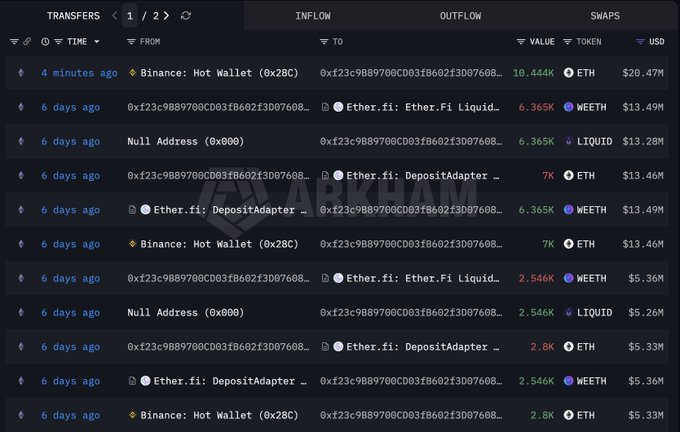Open the TO column filter
The image size is (680, 432).
coord(324,42)
